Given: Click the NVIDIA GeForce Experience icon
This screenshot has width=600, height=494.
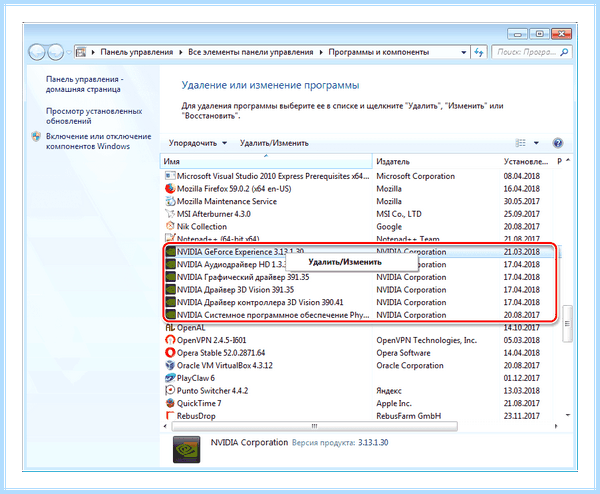Looking at the screenshot, I should pos(170,252).
